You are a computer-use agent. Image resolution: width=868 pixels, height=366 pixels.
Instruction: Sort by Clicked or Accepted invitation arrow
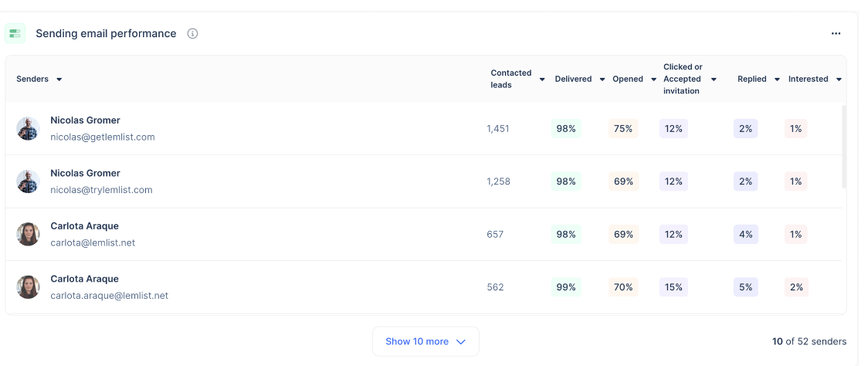pyautogui.click(x=714, y=80)
